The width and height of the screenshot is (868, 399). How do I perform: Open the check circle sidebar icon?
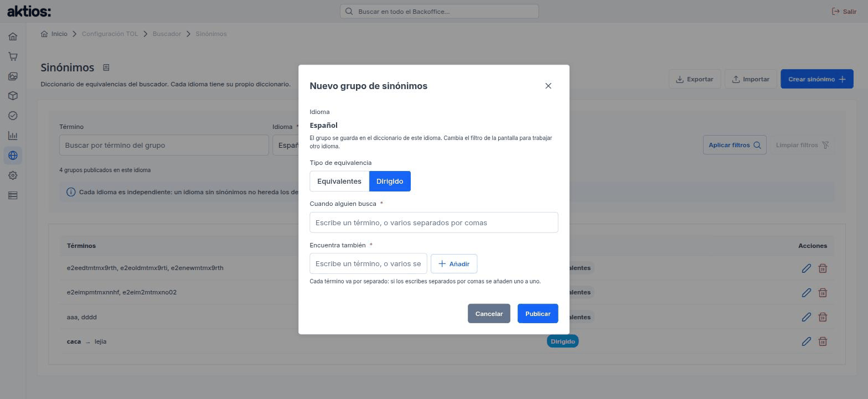(x=13, y=116)
